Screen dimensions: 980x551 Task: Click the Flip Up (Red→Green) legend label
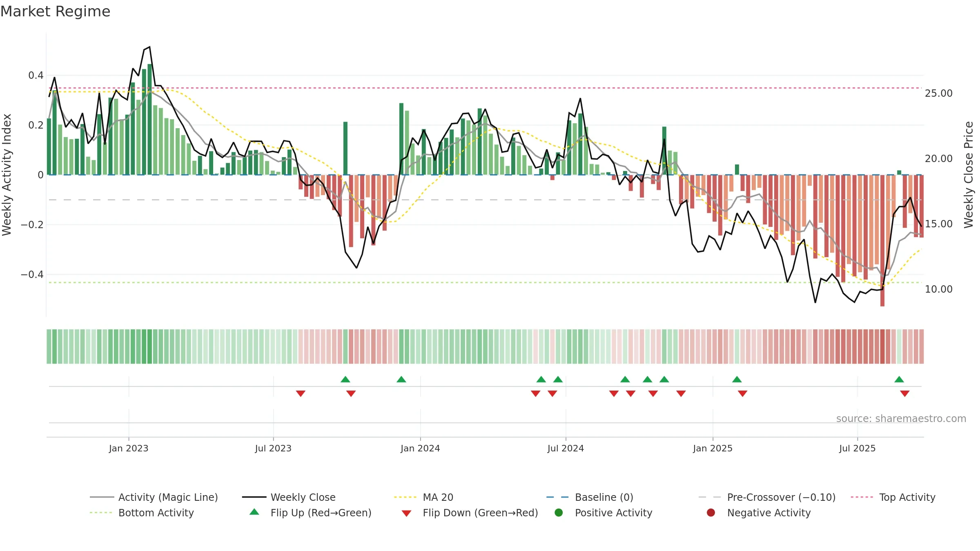click(321, 513)
